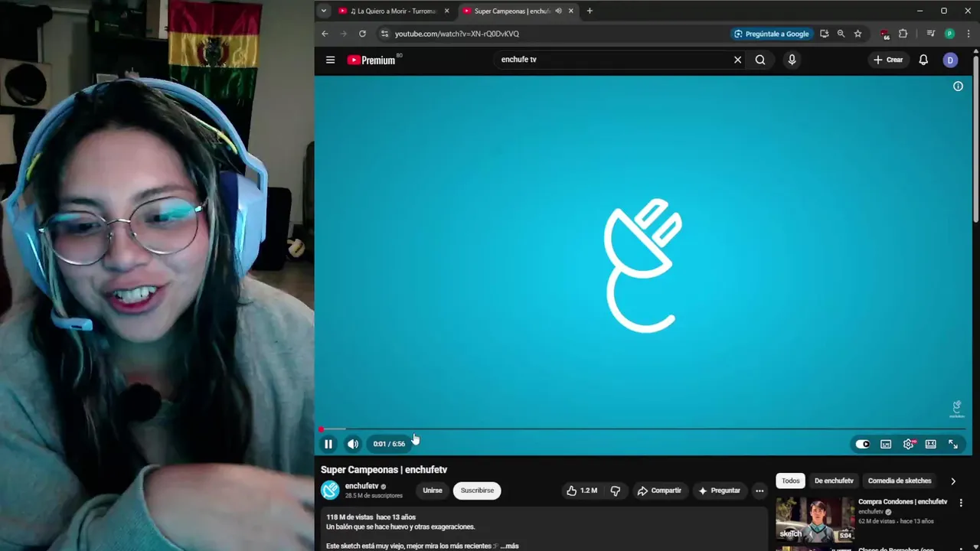Click the Preguntar button
Viewport: 980px width, 551px height.
(x=719, y=491)
